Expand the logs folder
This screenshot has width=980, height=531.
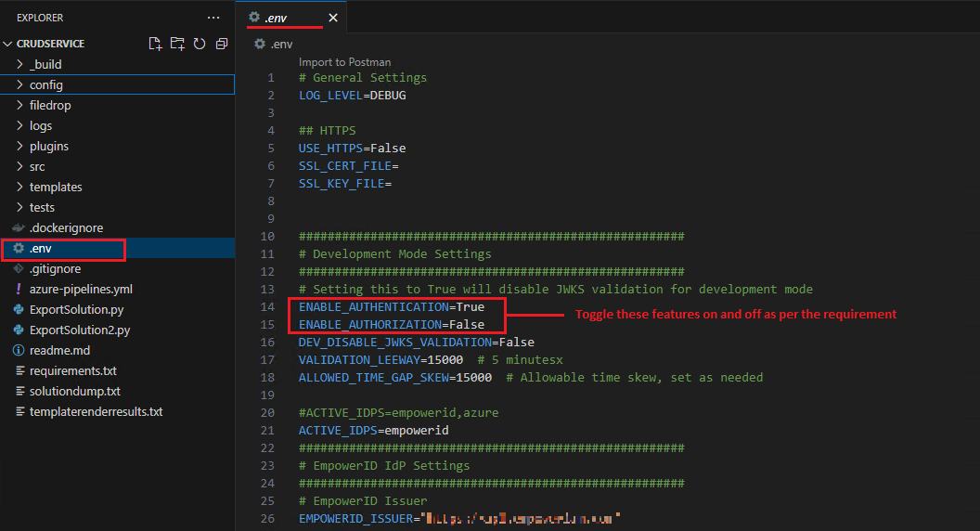[19, 125]
